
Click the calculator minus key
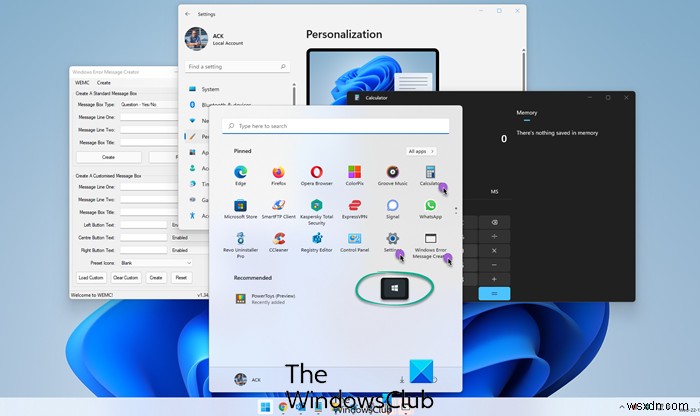494,265
